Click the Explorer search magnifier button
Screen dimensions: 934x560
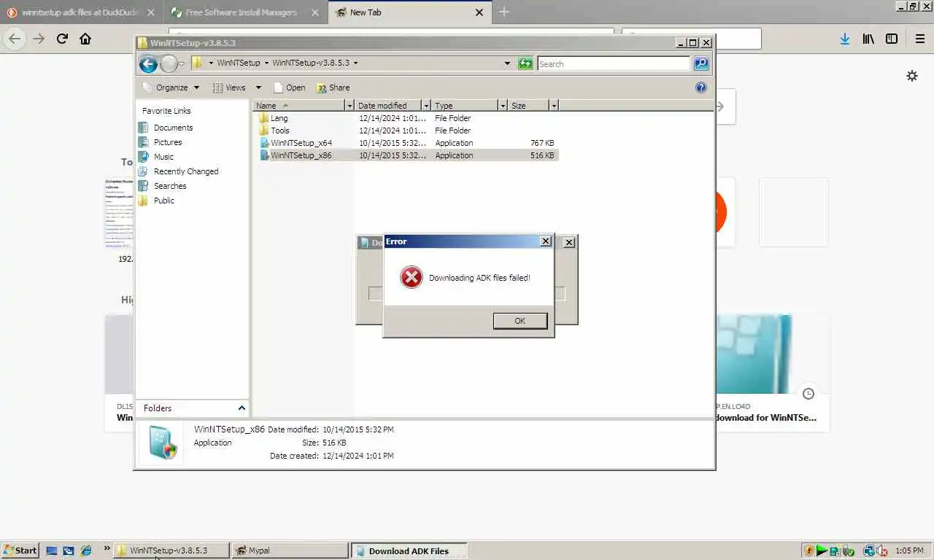(x=701, y=63)
